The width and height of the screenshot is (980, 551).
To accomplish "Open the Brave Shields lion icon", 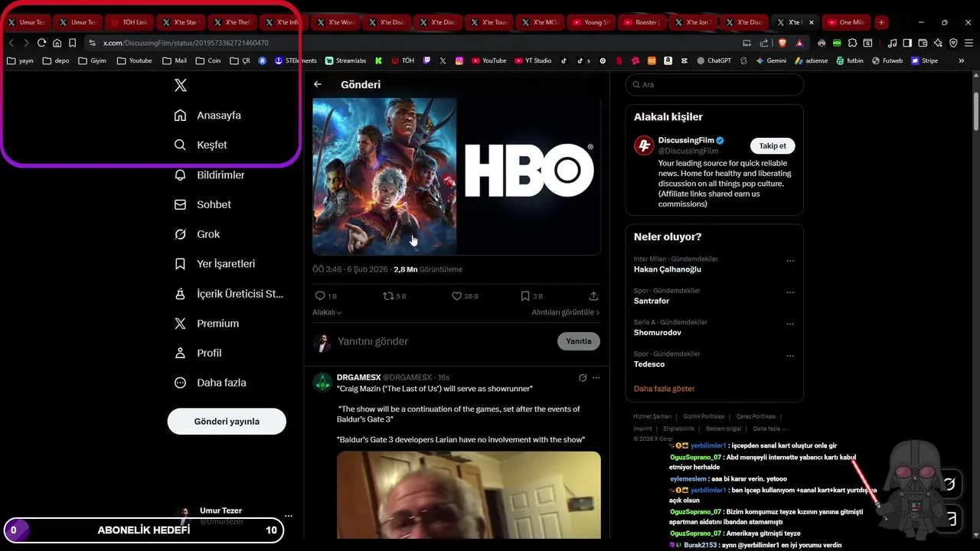I will [782, 43].
